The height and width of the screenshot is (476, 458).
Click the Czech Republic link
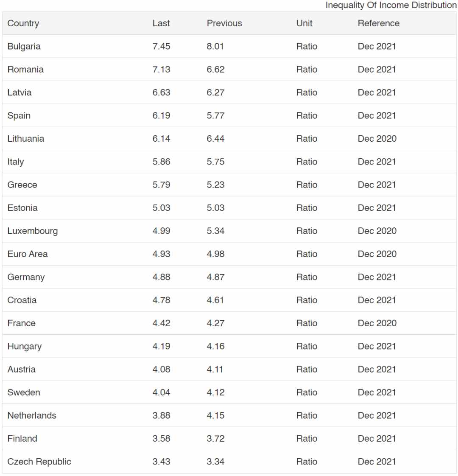pyautogui.click(x=39, y=462)
